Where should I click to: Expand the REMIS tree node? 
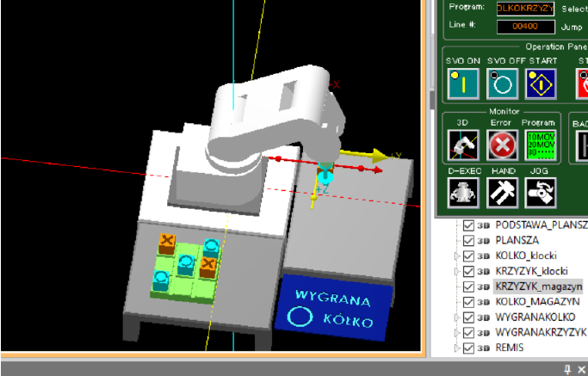coord(457,348)
